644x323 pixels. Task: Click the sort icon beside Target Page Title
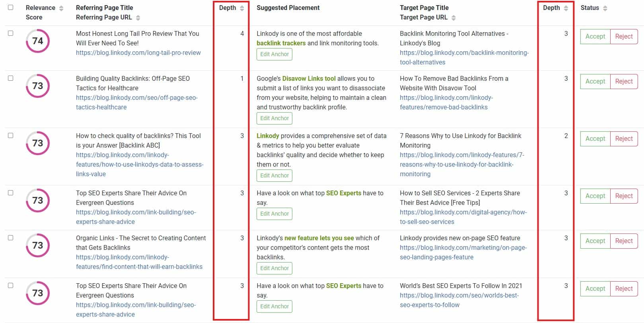455,17
